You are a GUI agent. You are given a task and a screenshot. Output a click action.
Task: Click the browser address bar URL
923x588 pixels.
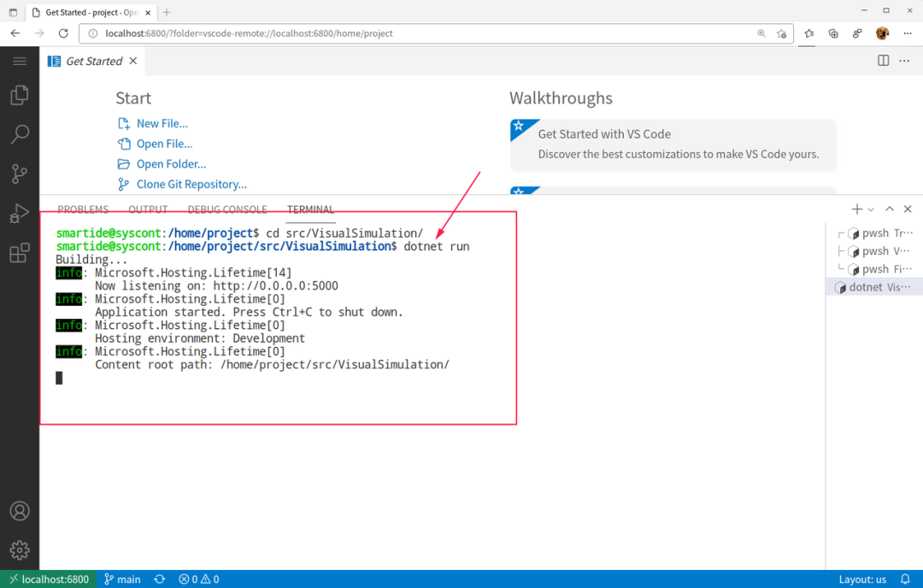249,33
